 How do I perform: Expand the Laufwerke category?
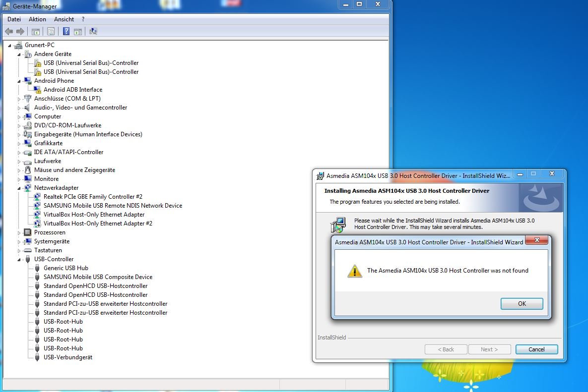tap(19, 162)
